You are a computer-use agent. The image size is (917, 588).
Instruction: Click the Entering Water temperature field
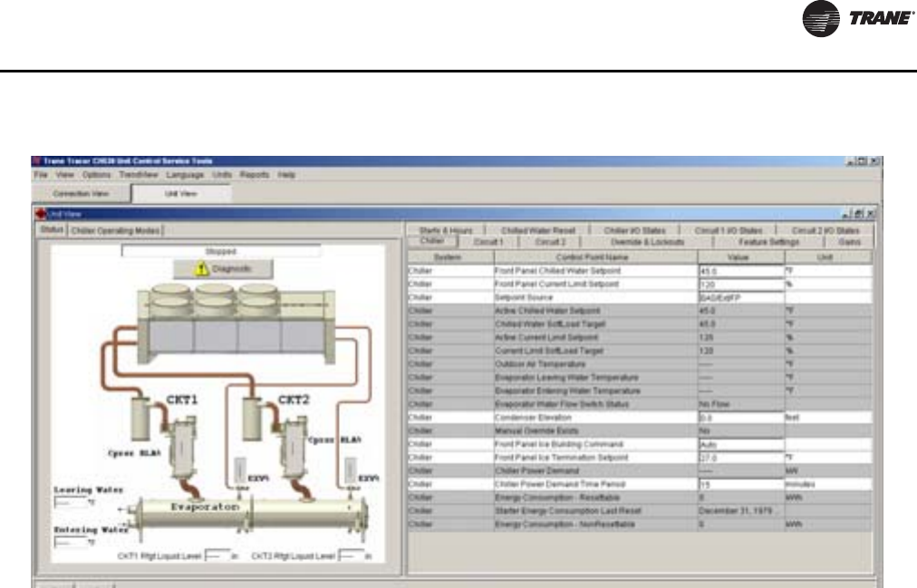click(x=70, y=543)
